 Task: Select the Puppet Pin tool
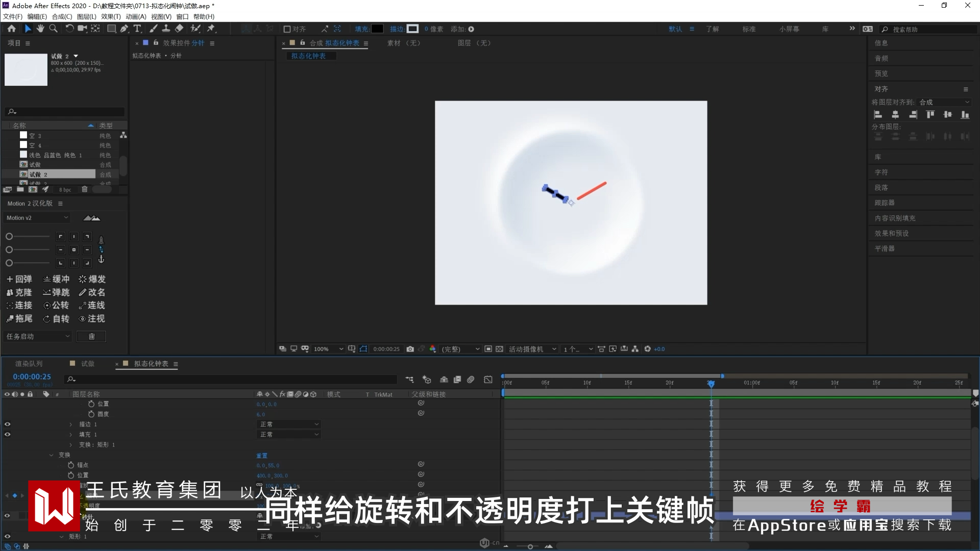pos(211,29)
